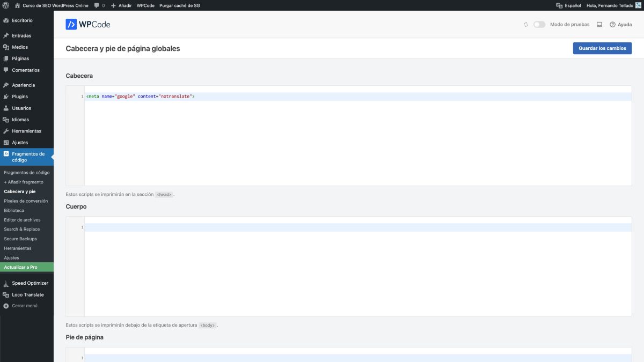
Task: Open the Comentarios sidebar icon
Action: coord(5,70)
